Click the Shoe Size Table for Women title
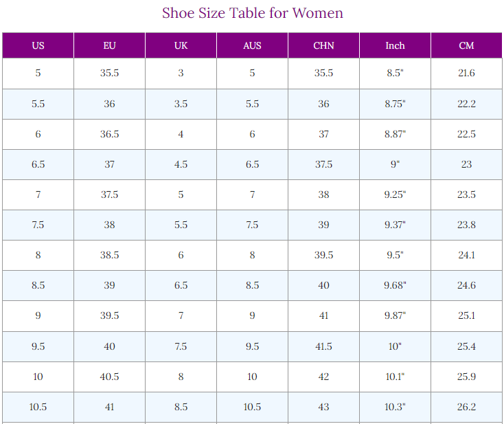Image resolution: width=504 pixels, height=424 pixels. tap(252, 13)
